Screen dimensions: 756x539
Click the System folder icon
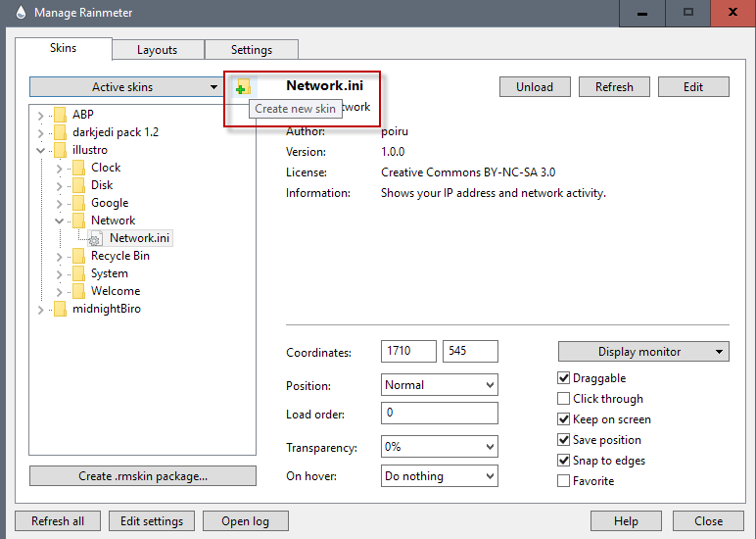pos(78,273)
